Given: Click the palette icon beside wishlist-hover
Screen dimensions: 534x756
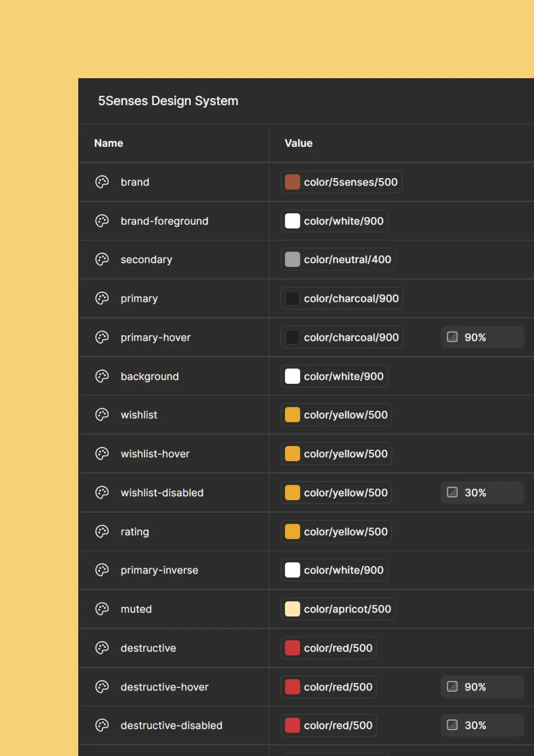Looking at the screenshot, I should tap(102, 454).
